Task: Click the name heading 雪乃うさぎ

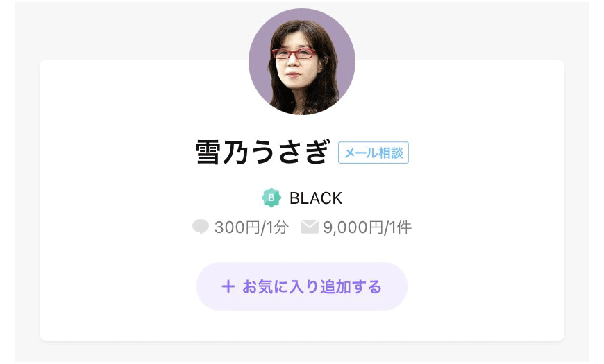Action: coord(262,152)
